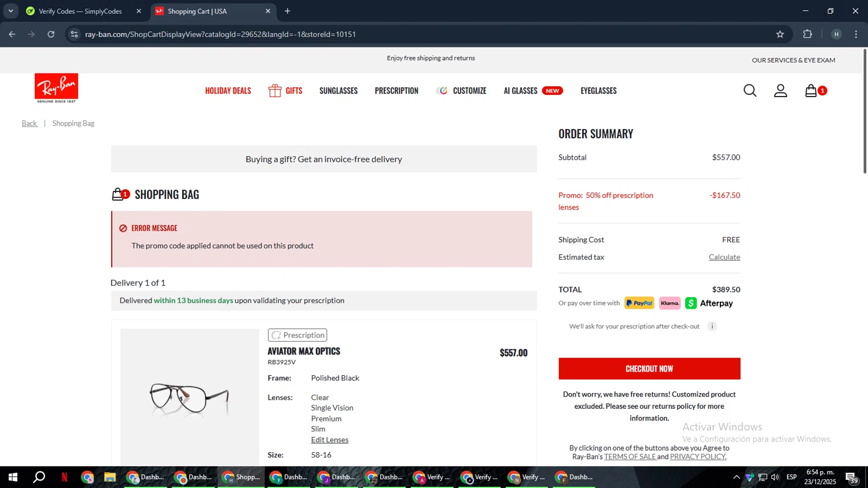Image resolution: width=868 pixels, height=488 pixels.
Task: Open the Eyeglasses menu
Action: click(x=598, y=91)
